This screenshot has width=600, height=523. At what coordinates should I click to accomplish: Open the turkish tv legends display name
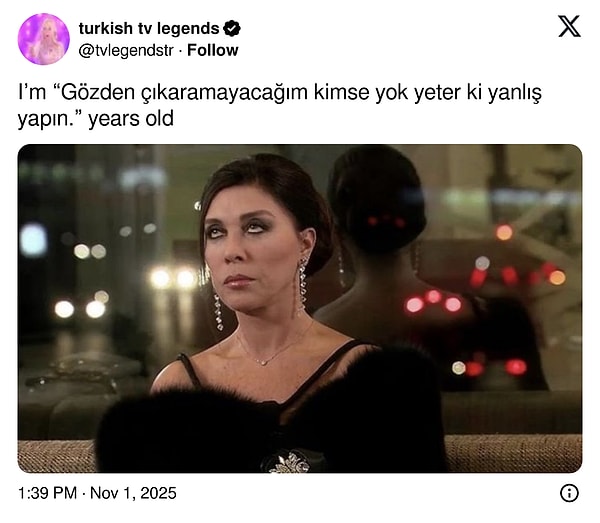[x=149, y=29]
